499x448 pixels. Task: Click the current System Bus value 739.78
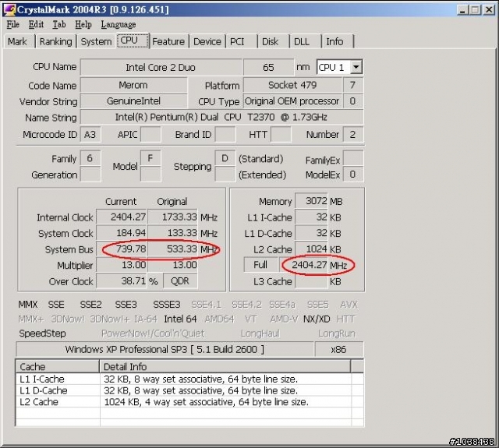(x=122, y=249)
